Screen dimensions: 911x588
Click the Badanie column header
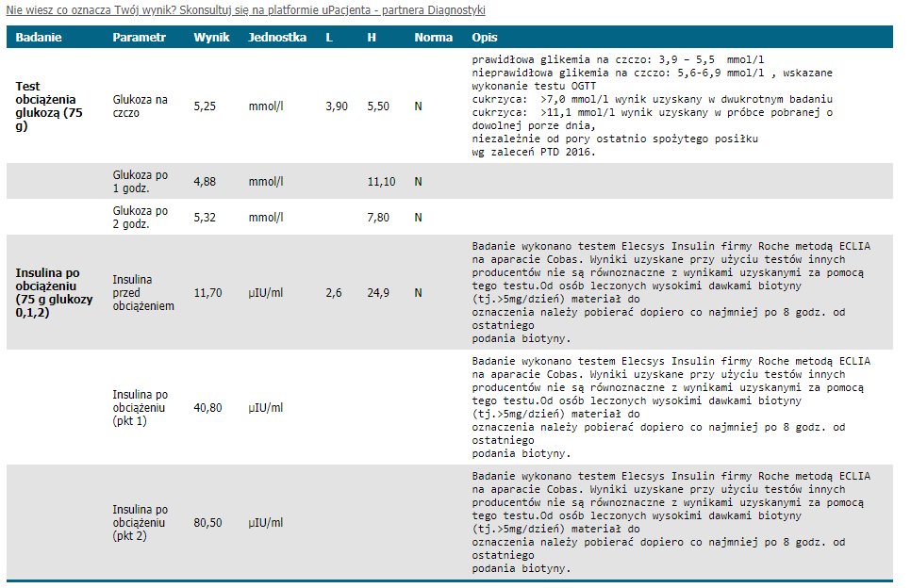coord(39,38)
